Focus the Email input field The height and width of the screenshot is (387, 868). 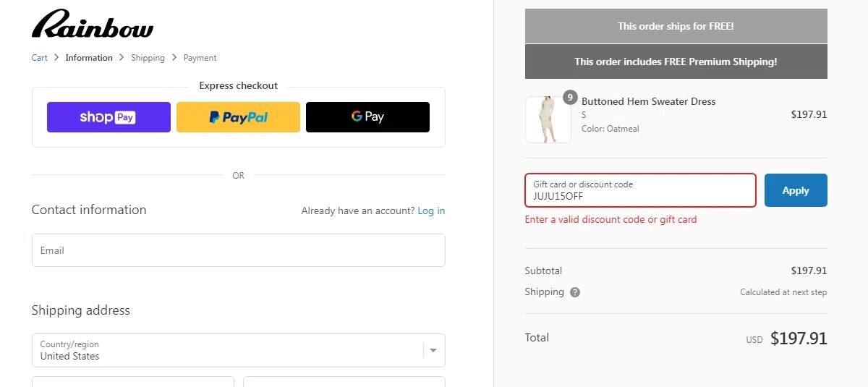tap(238, 250)
